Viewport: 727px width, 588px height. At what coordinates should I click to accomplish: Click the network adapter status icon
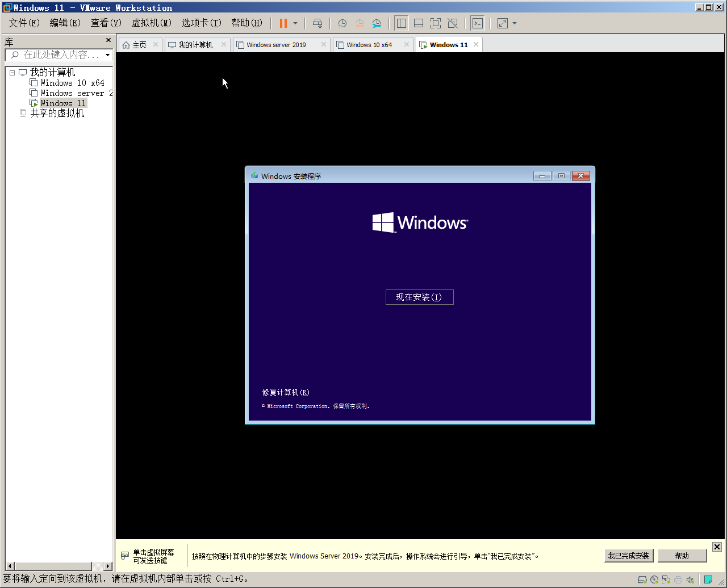coord(666,579)
